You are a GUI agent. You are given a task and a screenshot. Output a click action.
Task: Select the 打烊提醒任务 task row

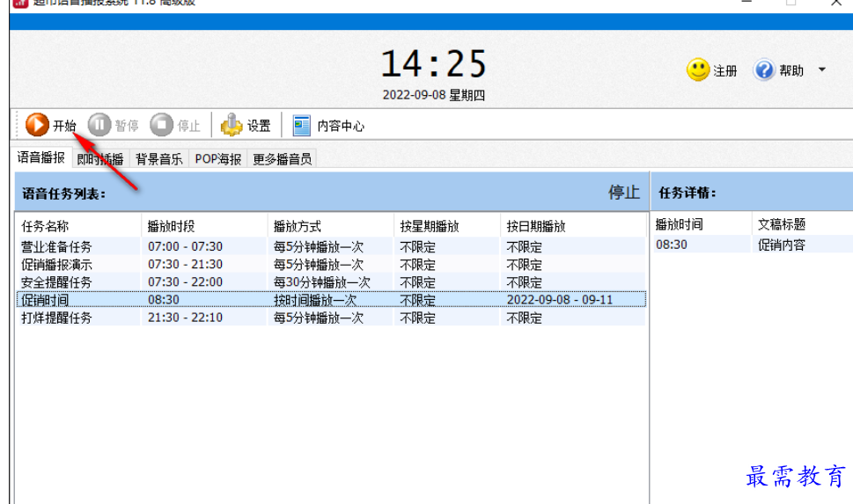tap(56, 318)
